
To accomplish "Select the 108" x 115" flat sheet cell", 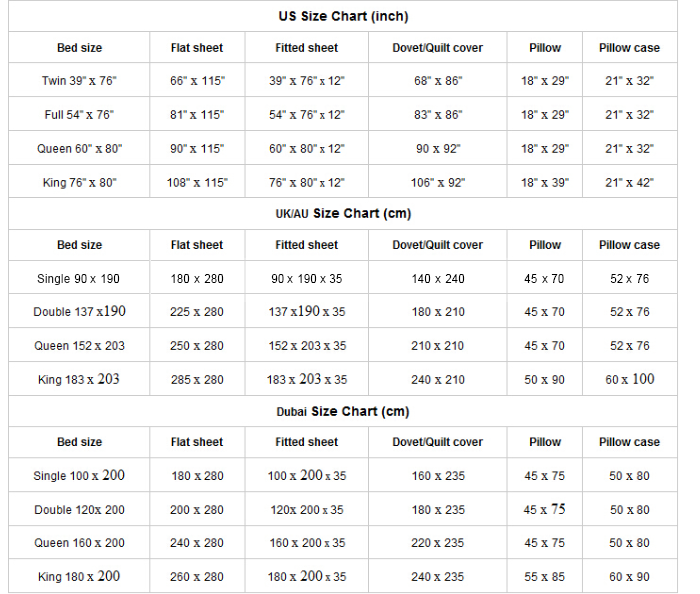I will pyautogui.click(x=197, y=183).
